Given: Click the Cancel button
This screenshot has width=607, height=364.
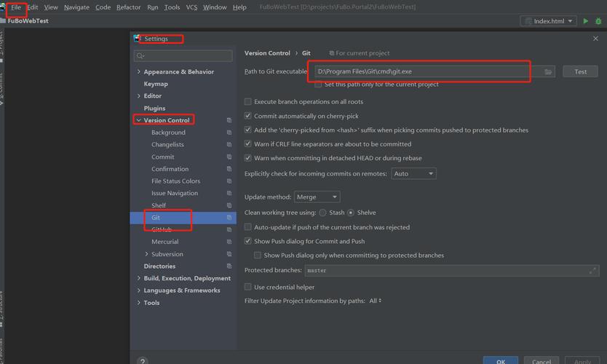Looking at the screenshot, I should pos(541,361).
